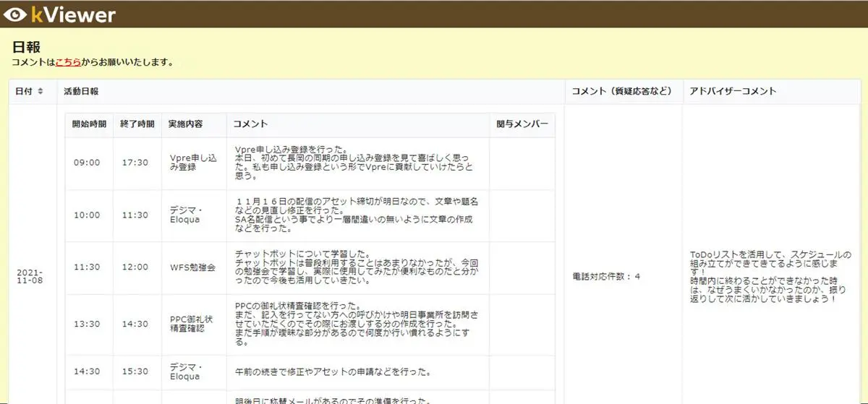The height and width of the screenshot is (404, 868).
Task: Click the kViewer eye logo icon
Action: coord(14,14)
